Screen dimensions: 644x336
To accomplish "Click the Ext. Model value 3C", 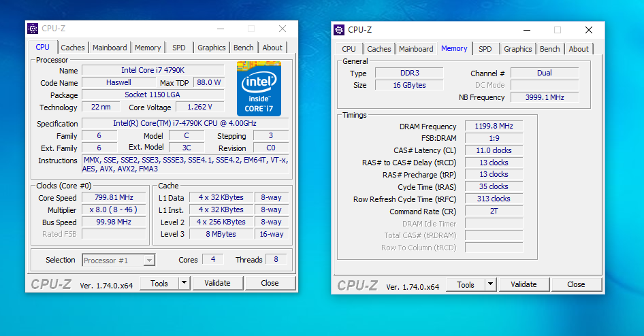I will point(187,148).
